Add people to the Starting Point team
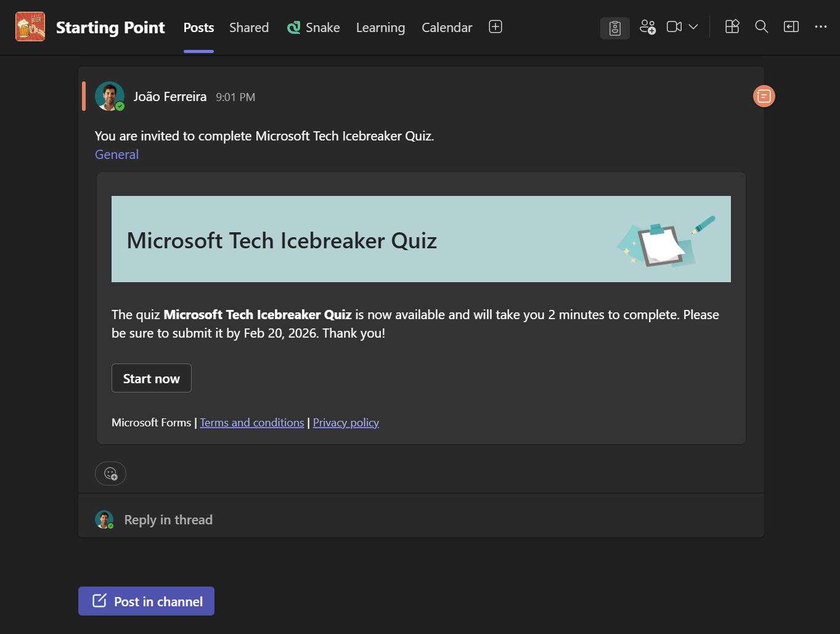840x634 pixels. pos(647,27)
